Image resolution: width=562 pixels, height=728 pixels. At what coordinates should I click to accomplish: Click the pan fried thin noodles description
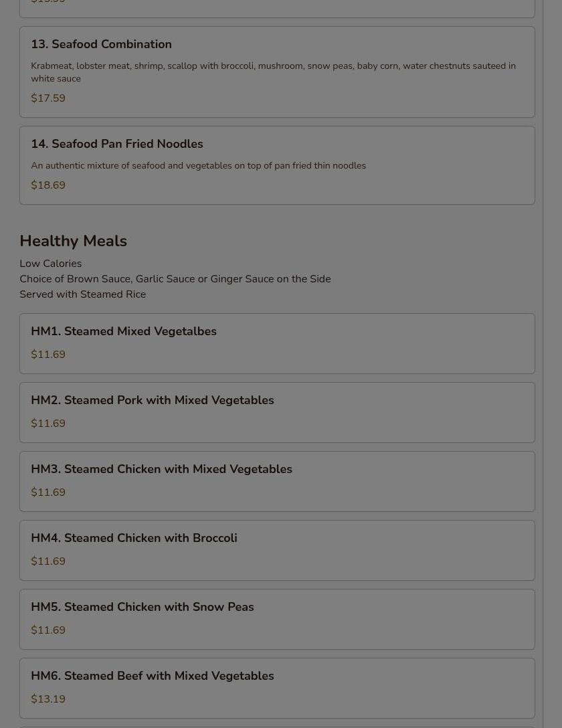coord(198,165)
